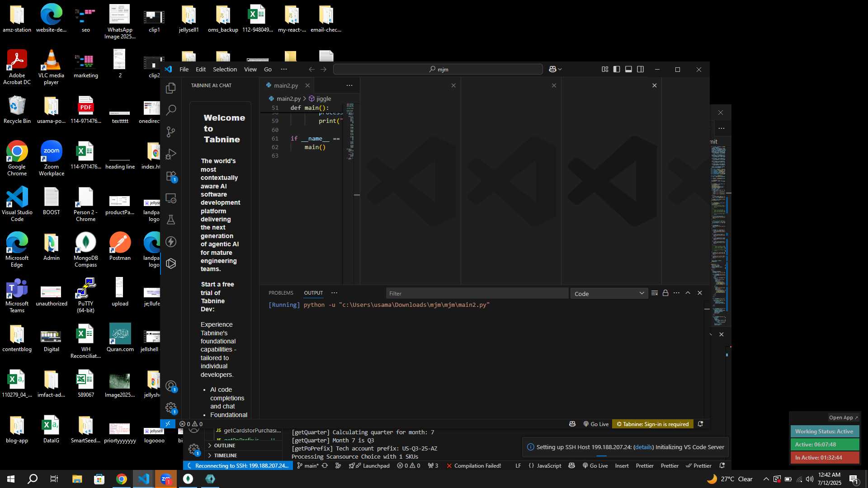Open the Search view in activity bar
This screenshot has width=868, height=488.
(x=171, y=110)
